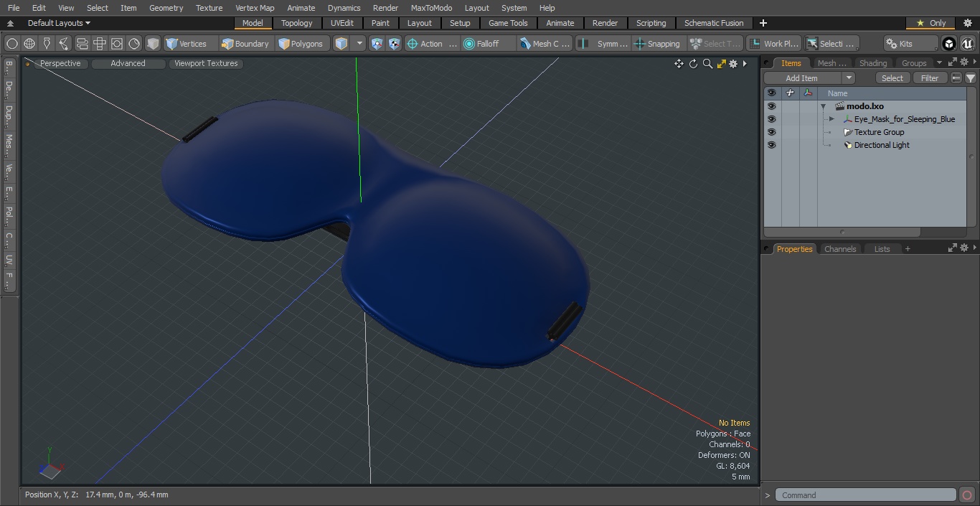980x506 pixels.
Task: Open the Kits menu
Action: [910, 44]
